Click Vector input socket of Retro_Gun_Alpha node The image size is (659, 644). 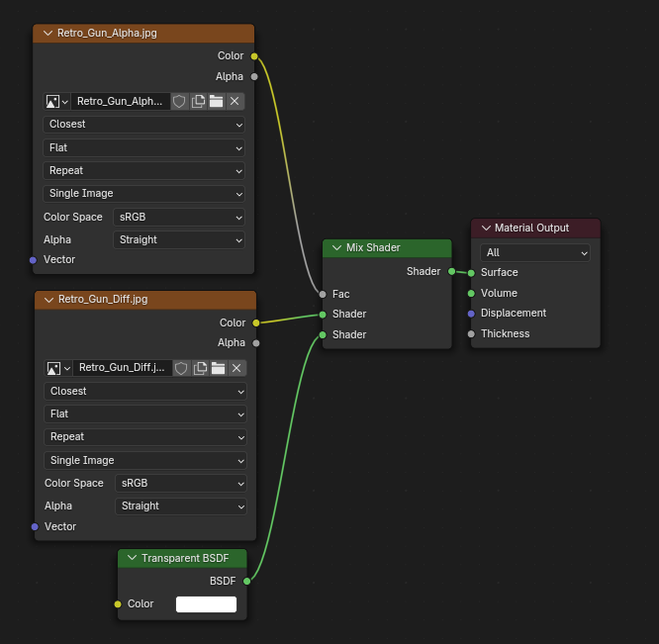(34, 260)
